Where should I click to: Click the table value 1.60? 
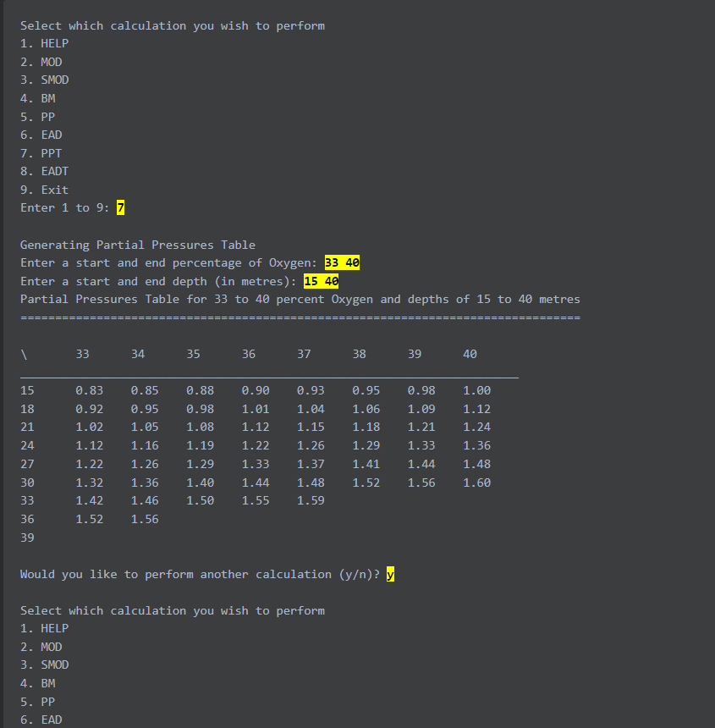pos(476,483)
